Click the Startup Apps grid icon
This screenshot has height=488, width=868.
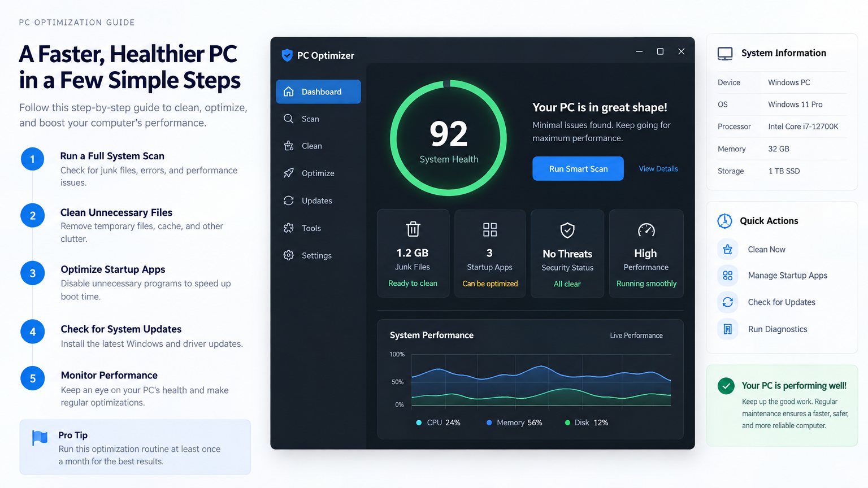click(x=490, y=229)
